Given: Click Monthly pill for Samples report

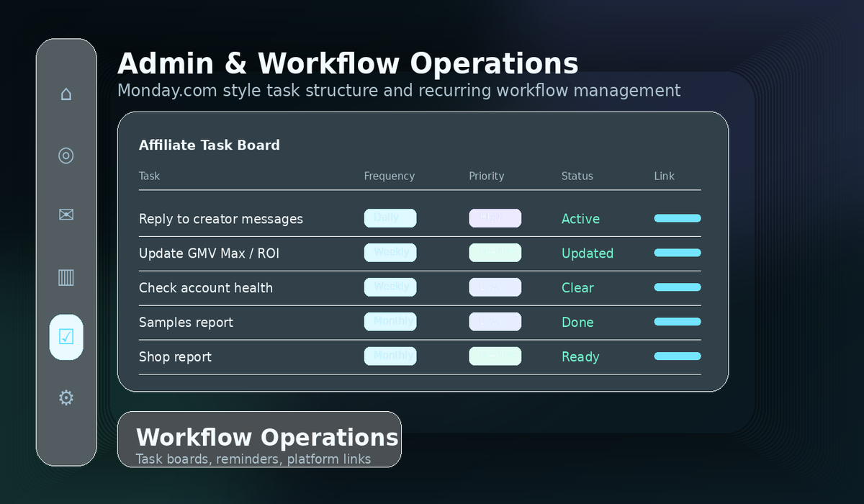Looking at the screenshot, I should [390, 322].
